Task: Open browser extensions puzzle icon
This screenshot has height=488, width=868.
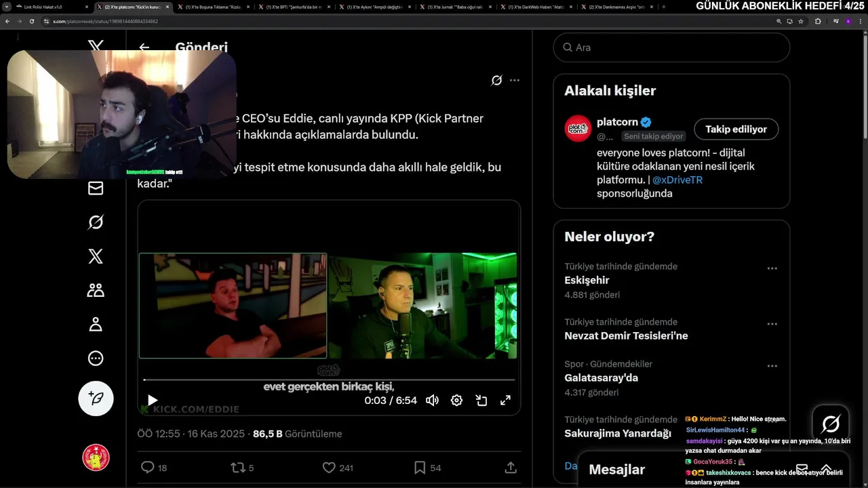Action: [x=818, y=21]
